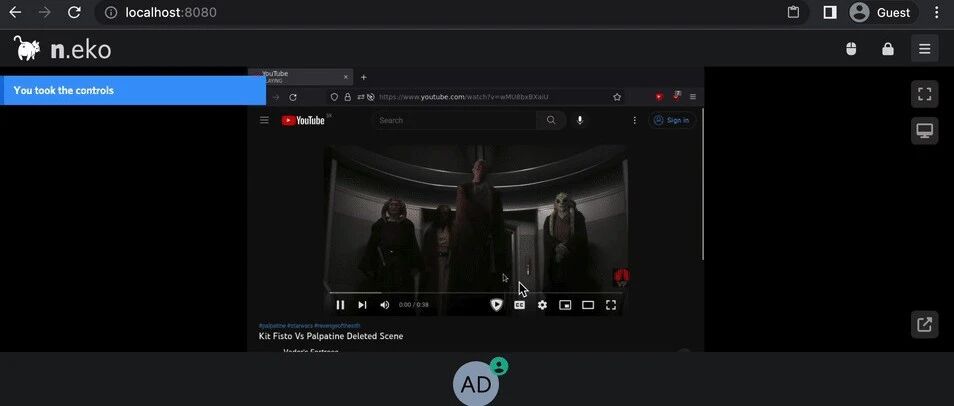
Task: Start voice search with the microphone
Action: (x=580, y=120)
